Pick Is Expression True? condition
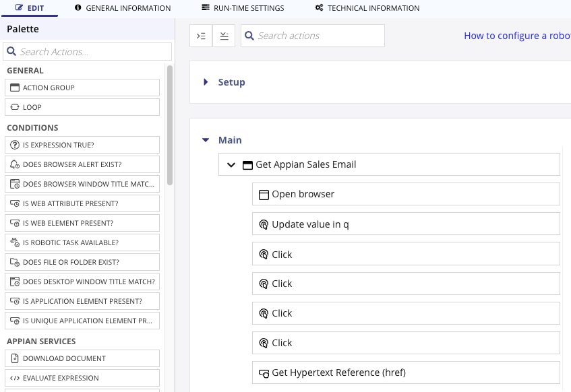This screenshot has height=392, width=571. [82, 145]
